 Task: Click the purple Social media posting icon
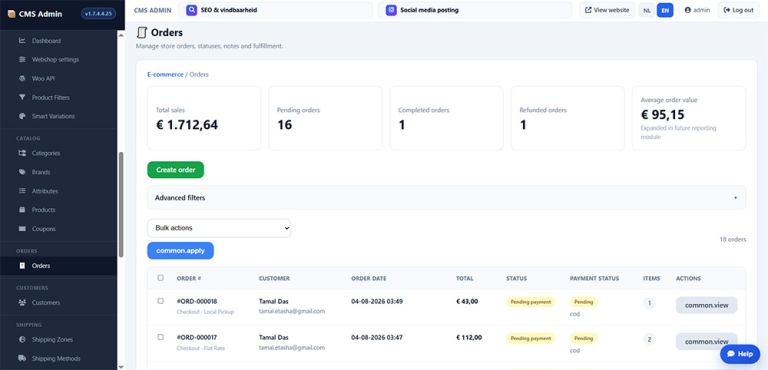[391, 10]
